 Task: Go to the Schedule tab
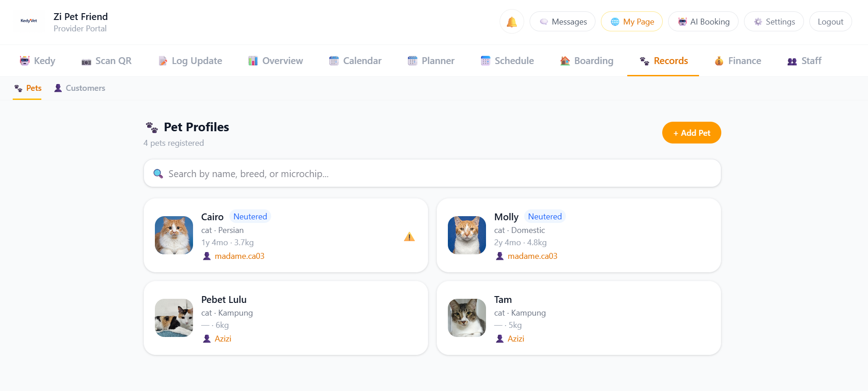(507, 61)
